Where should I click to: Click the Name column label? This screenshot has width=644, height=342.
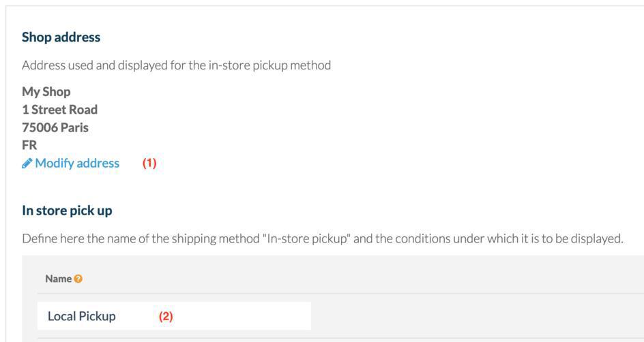click(58, 279)
